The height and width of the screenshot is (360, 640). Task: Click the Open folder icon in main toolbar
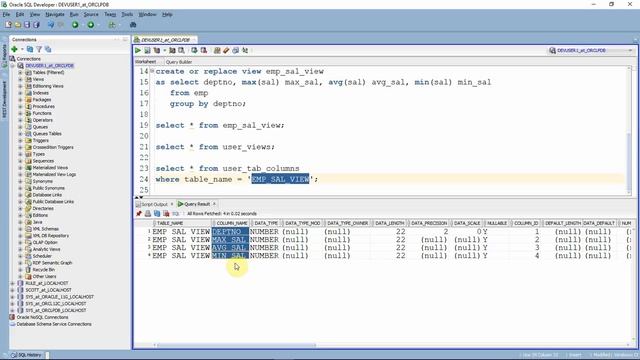[18, 25]
